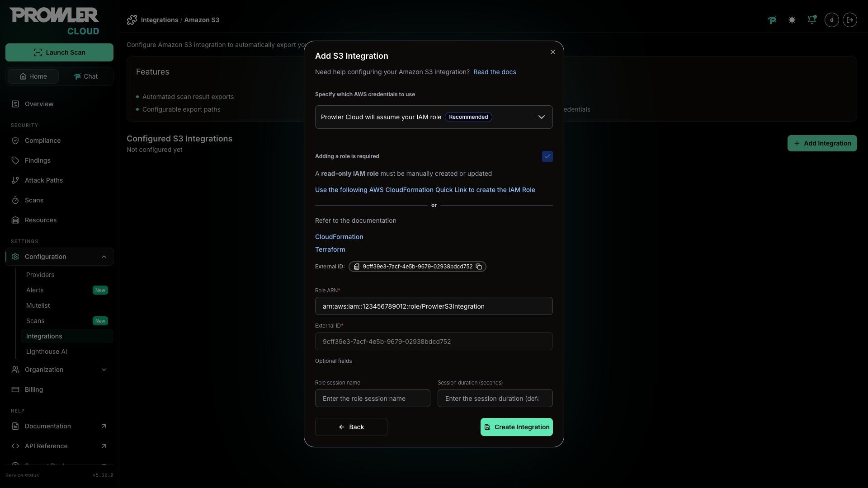Open Integrations sidebar item
Viewport: 868px width, 488px height.
click(x=67, y=336)
